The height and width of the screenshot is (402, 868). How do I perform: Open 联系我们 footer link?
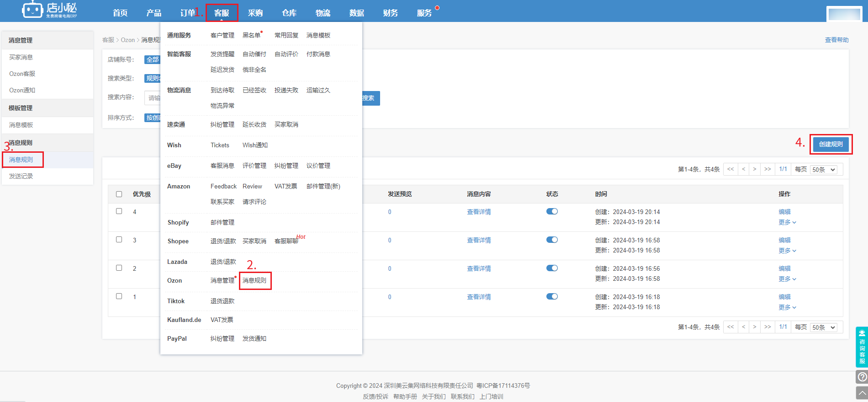462,397
